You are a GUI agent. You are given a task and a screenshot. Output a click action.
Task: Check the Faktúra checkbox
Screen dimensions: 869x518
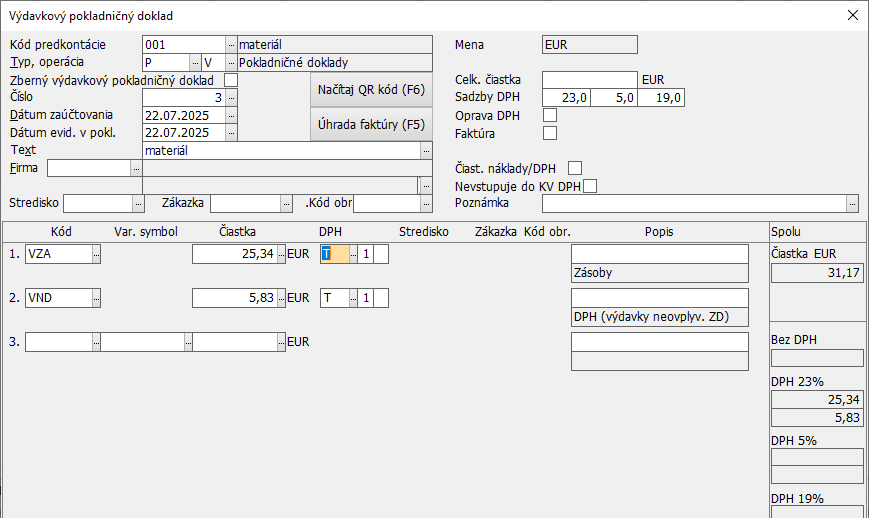(x=549, y=133)
